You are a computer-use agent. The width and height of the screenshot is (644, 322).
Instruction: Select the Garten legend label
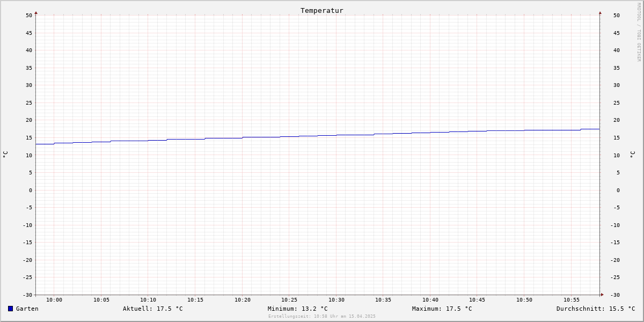pos(27,309)
